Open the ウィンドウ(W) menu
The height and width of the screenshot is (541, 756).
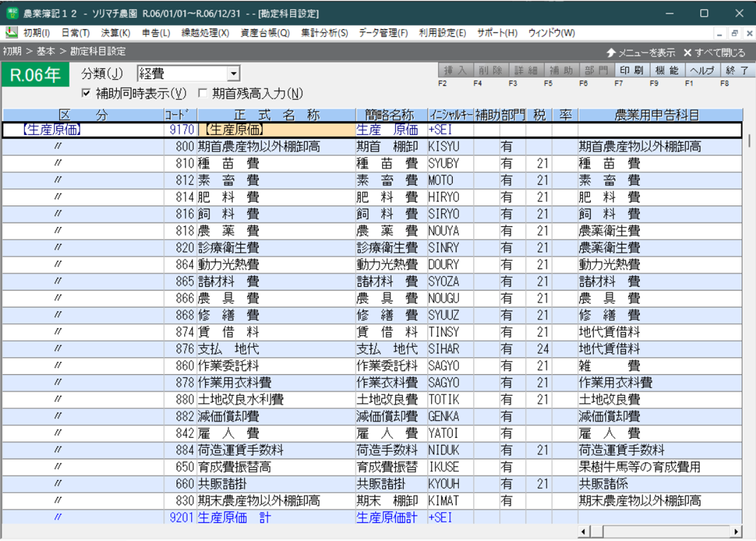[x=551, y=33]
